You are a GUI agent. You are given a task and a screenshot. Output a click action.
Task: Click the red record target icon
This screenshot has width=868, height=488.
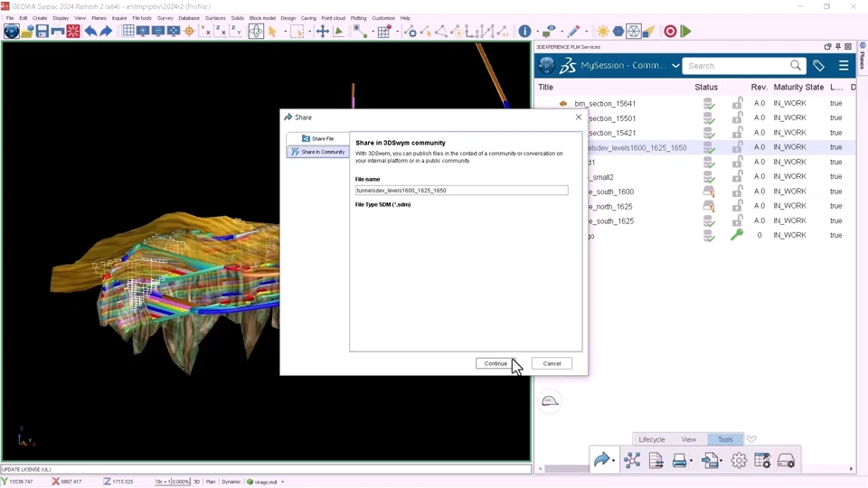click(x=670, y=31)
